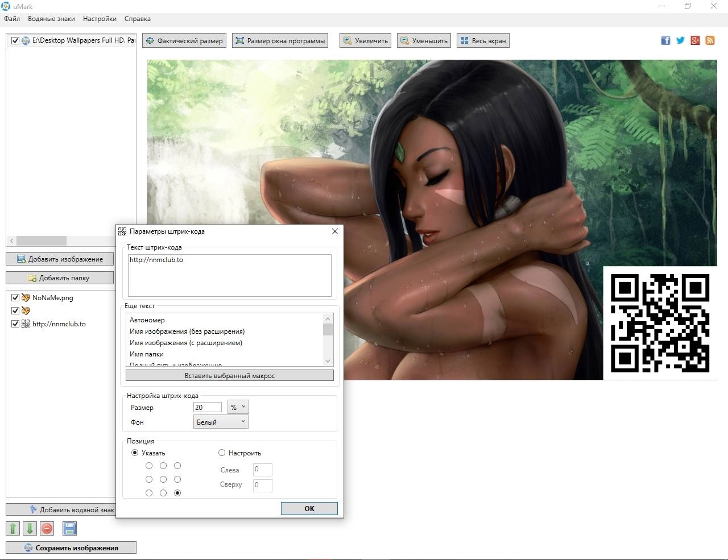Click Добавить изображение button

pos(60,259)
